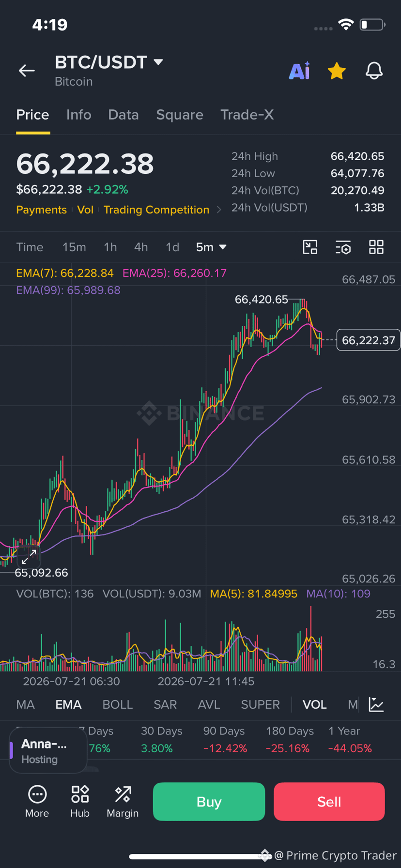Open the More menu icon
401x868 pixels.
tap(37, 802)
